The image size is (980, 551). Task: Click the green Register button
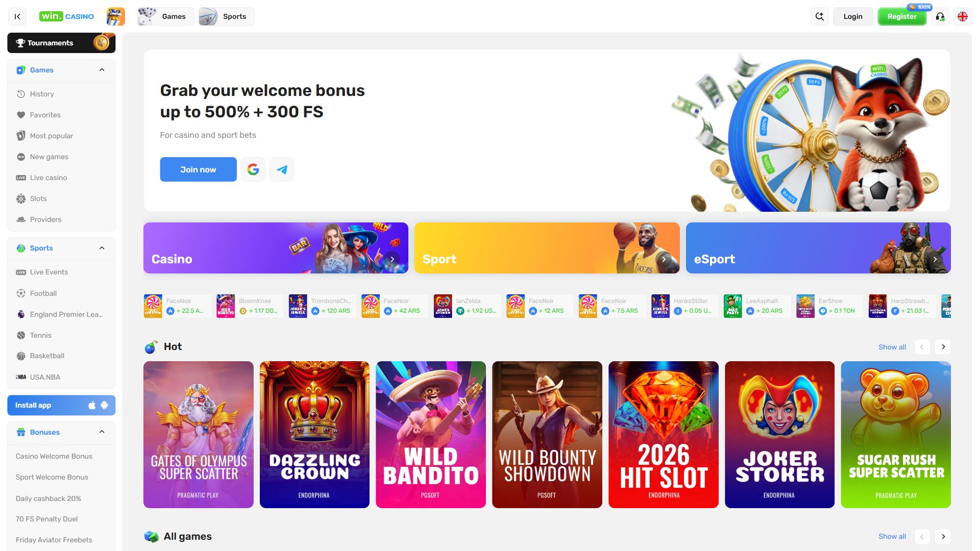click(x=902, y=16)
